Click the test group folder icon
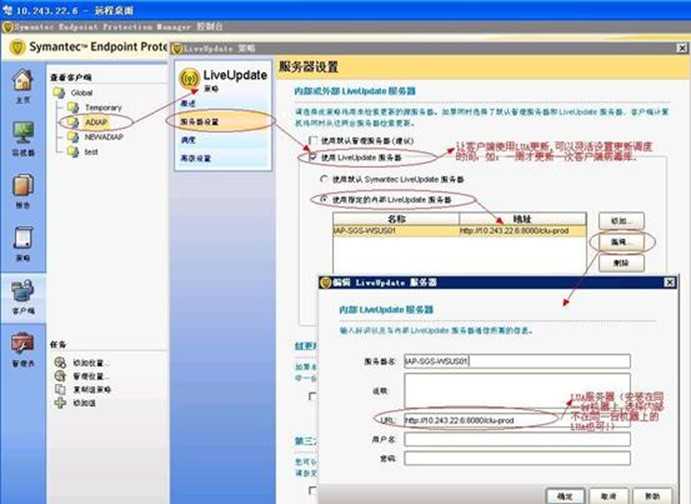This screenshot has height=504, width=691. [73, 152]
